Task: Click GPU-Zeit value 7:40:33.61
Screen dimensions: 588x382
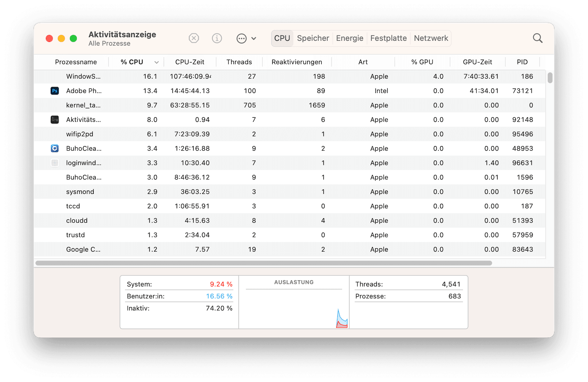Action: [481, 76]
